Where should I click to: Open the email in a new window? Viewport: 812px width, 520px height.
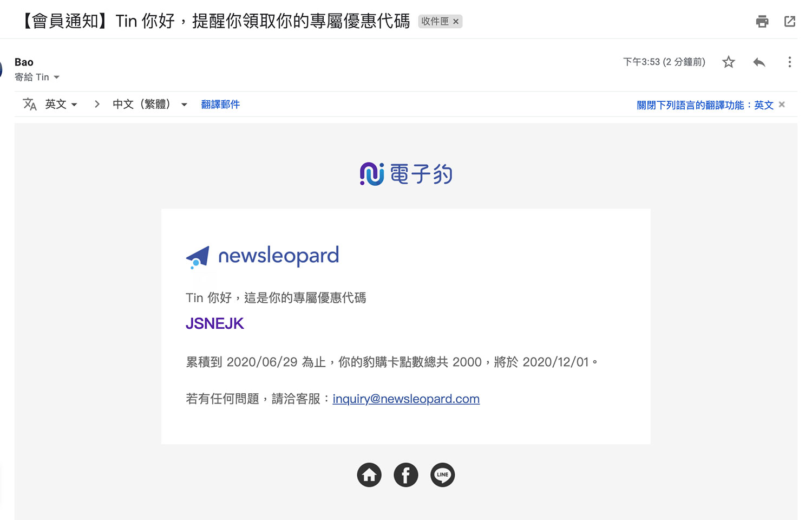tap(790, 22)
